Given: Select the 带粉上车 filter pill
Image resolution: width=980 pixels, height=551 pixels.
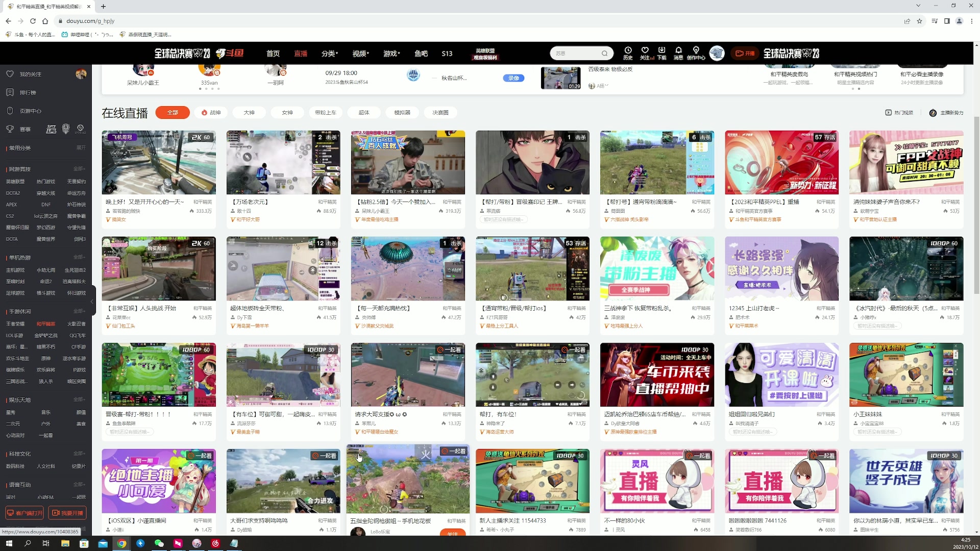Looking at the screenshot, I should click(326, 113).
